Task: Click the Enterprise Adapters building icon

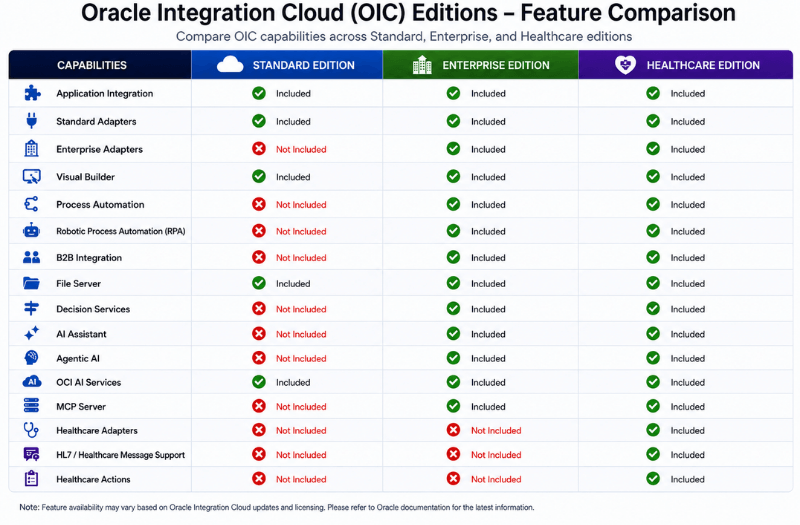Action: click(32, 148)
